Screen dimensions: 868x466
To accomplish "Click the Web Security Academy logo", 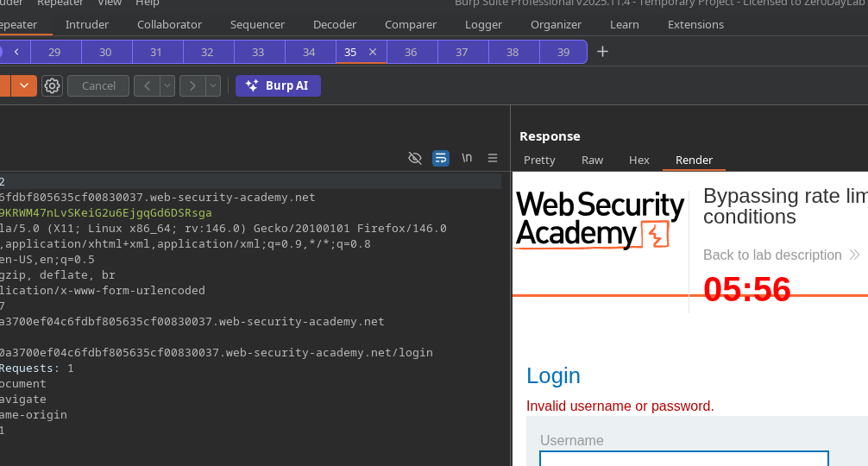I will point(600,221).
